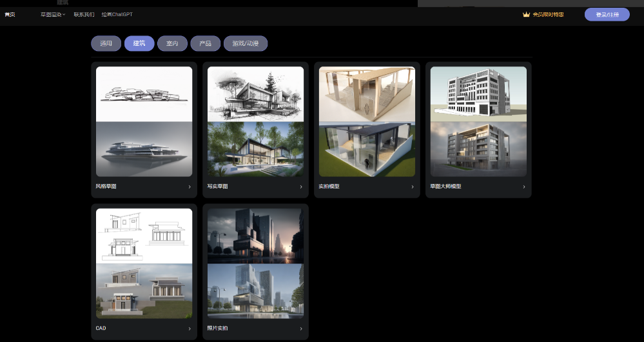The height and width of the screenshot is (342, 644).
Task: Click the arrow on 风格草图 card
Action: 189,187
